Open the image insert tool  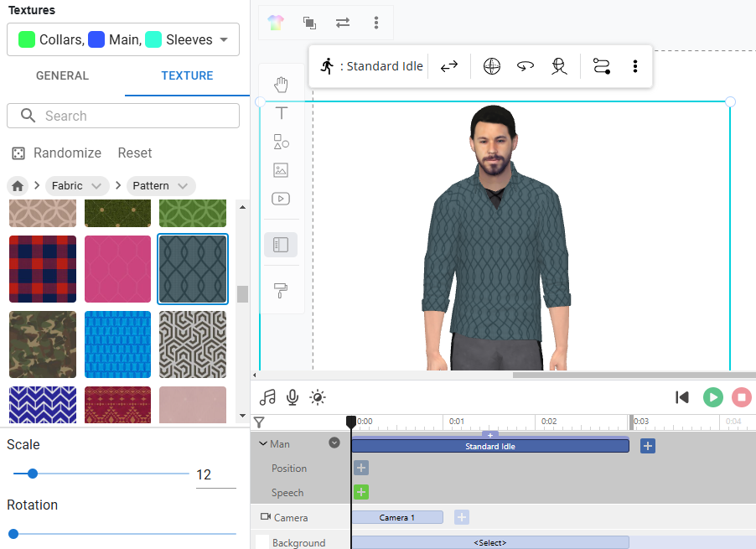point(281,170)
